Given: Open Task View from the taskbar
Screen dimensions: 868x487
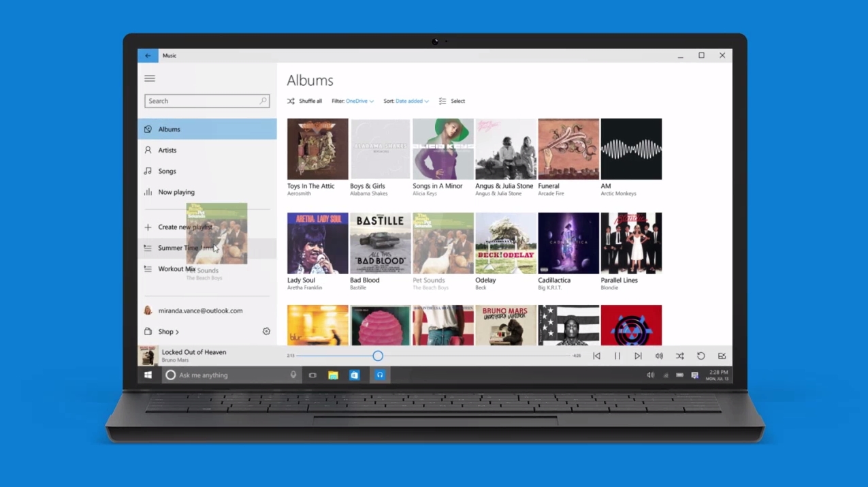Looking at the screenshot, I should tap(312, 375).
